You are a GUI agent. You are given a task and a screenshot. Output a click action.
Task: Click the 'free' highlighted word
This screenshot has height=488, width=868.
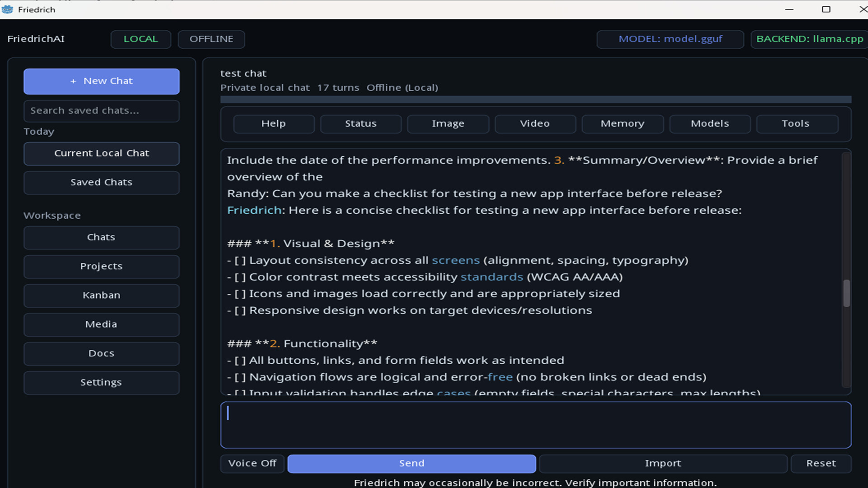coord(500,377)
